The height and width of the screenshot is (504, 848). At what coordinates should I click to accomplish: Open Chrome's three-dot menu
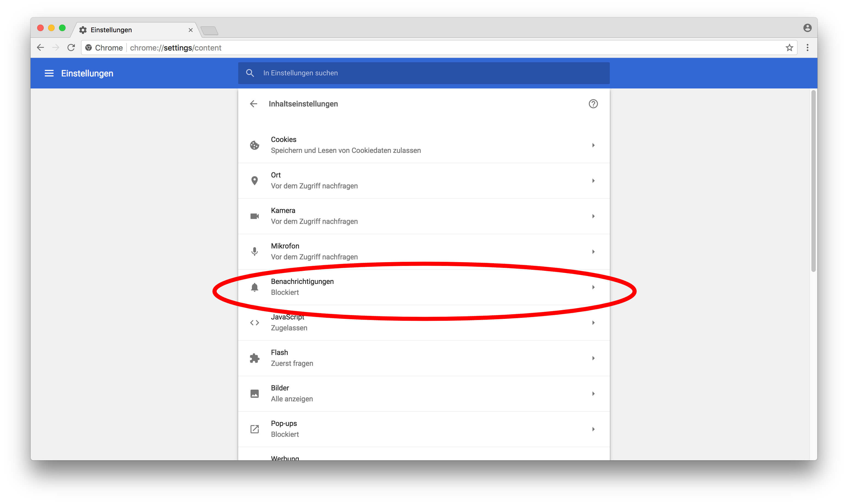point(807,48)
